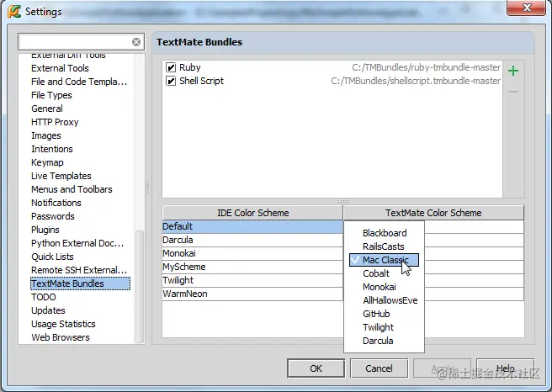Choose RailsCasts from the color scheme dropdown
Image resolution: width=552 pixels, height=392 pixels.
(x=384, y=246)
